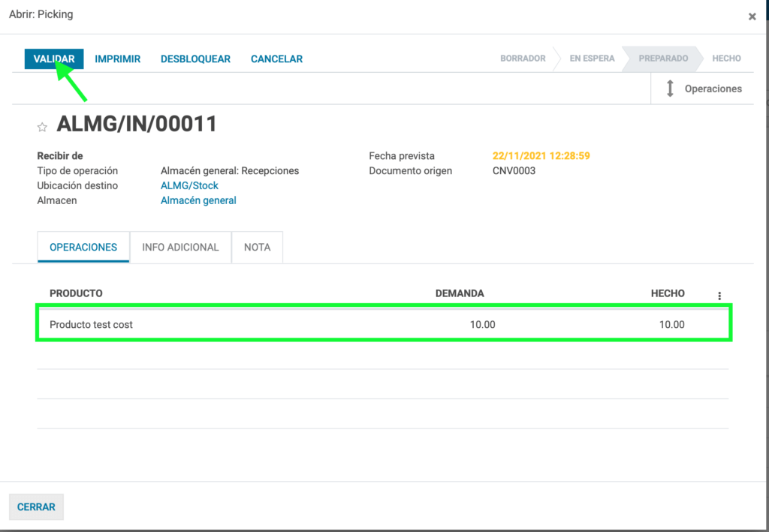Click the CANCELAR button
769x532 pixels.
pyautogui.click(x=276, y=59)
